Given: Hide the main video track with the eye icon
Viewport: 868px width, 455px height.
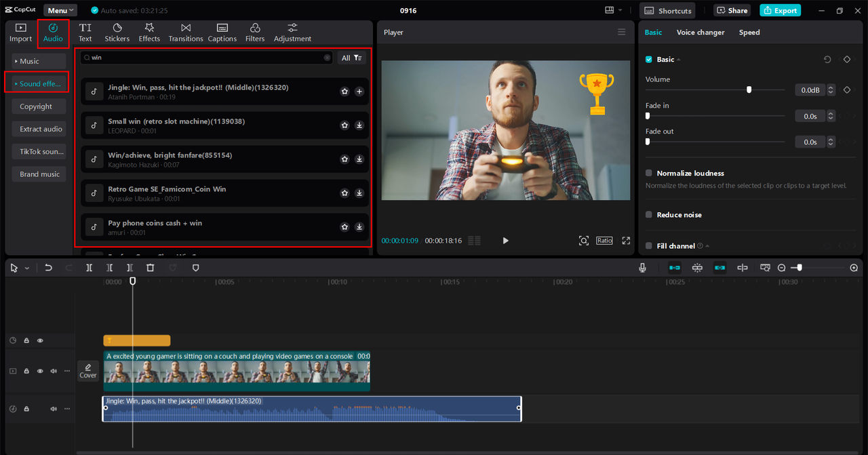Looking at the screenshot, I should (40, 371).
